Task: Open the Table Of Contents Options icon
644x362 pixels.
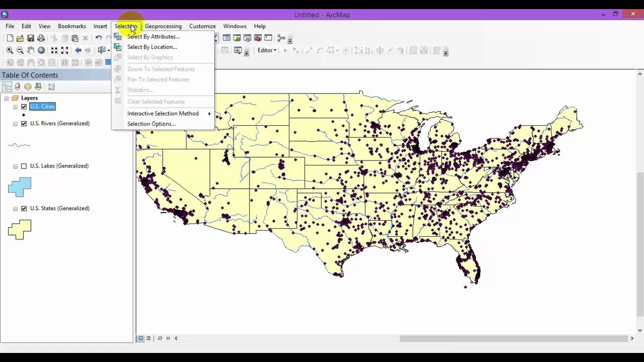Action: click(51, 86)
